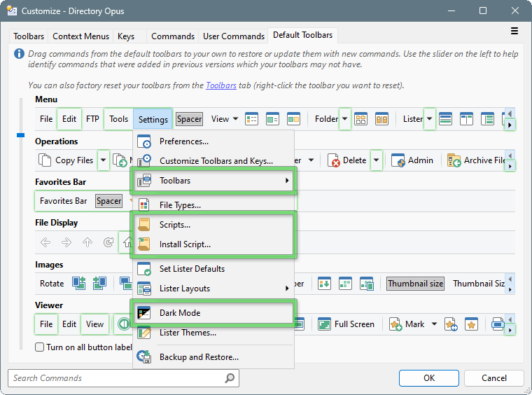
Task: Click View in the Viewer toolbar
Action: click(x=94, y=324)
